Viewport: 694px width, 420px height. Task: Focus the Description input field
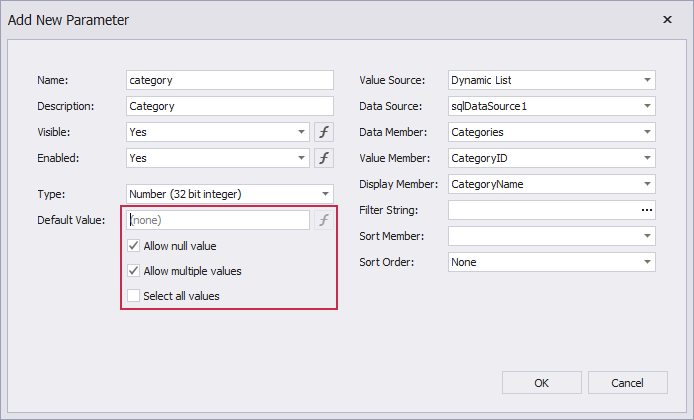click(230, 106)
